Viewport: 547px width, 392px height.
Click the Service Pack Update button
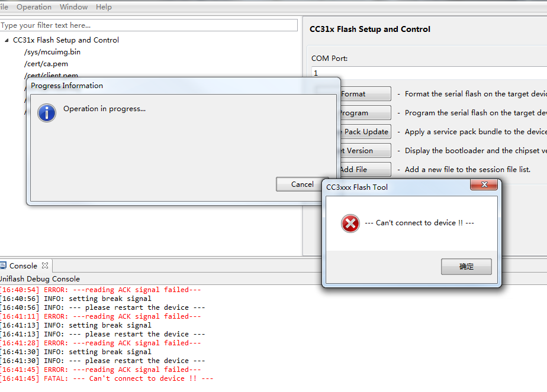tap(365, 132)
